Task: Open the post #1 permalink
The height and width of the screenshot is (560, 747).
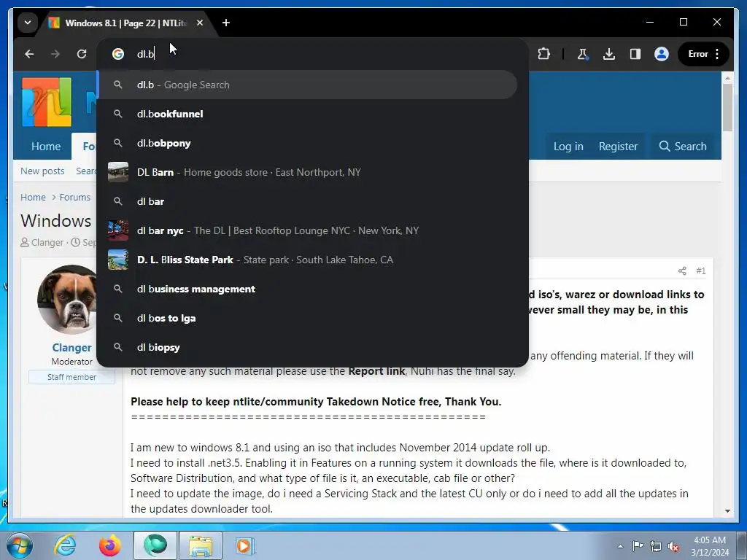Action: pyautogui.click(x=701, y=271)
